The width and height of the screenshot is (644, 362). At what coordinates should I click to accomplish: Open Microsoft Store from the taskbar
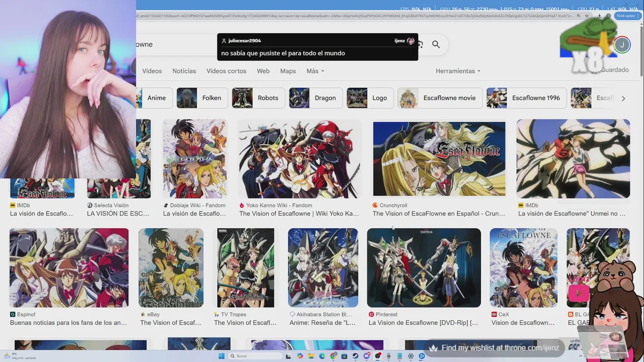click(344, 356)
